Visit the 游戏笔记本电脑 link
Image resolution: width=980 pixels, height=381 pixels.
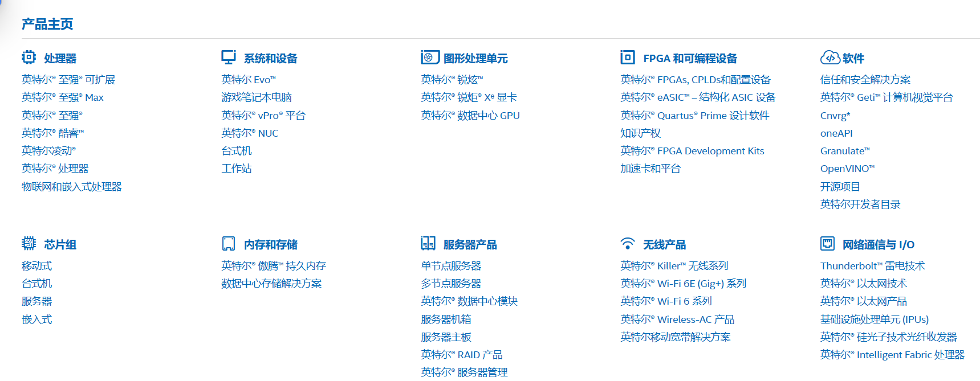pos(257,97)
